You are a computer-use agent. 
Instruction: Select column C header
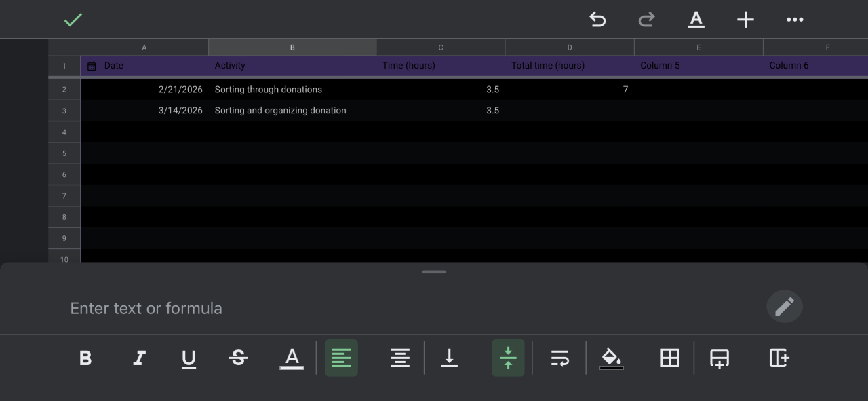(x=441, y=47)
